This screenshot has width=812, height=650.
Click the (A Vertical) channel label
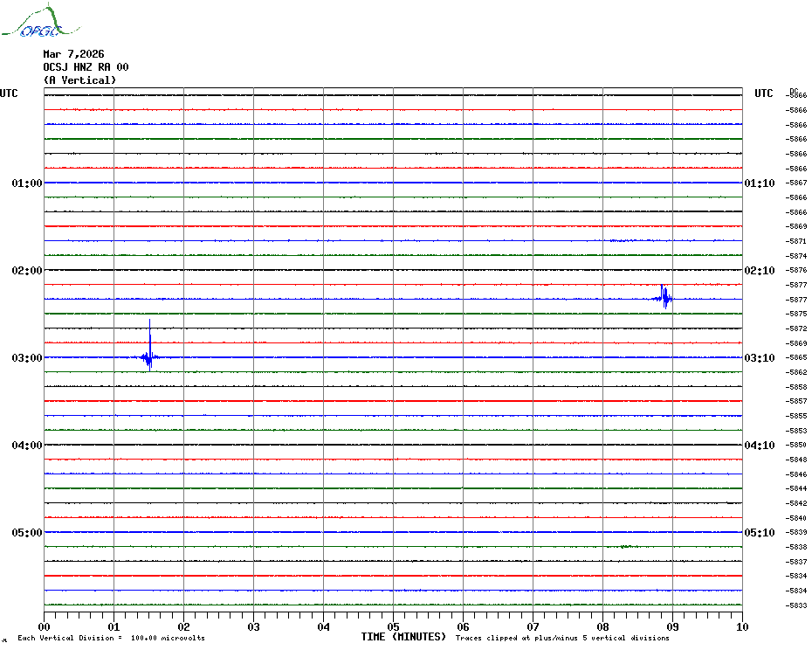(79, 80)
